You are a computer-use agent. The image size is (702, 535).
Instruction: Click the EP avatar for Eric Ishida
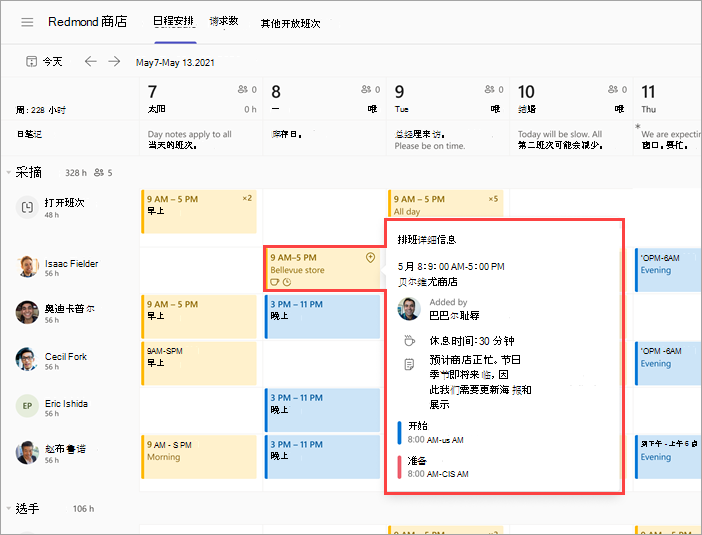coord(27,406)
